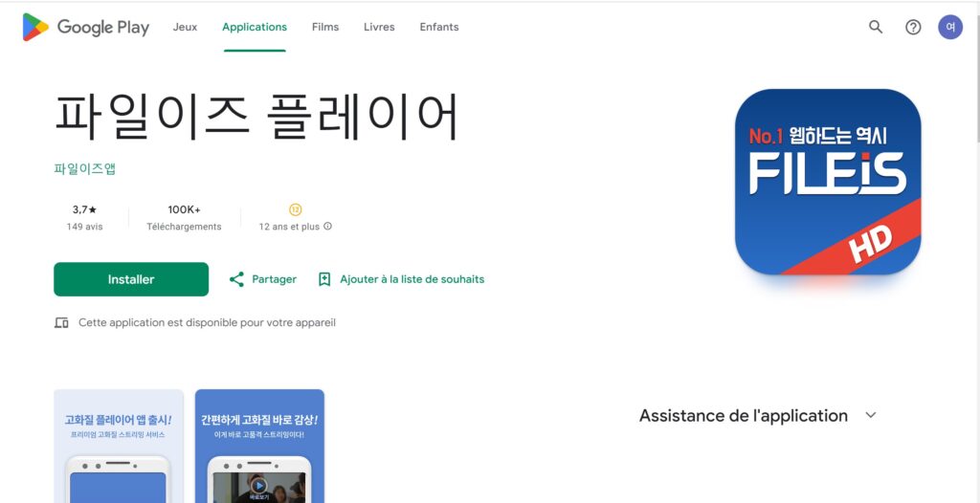Viewport: 980px width, 503px height.
Task: Click the info icon next to 12 ans et plus
Action: (x=327, y=227)
